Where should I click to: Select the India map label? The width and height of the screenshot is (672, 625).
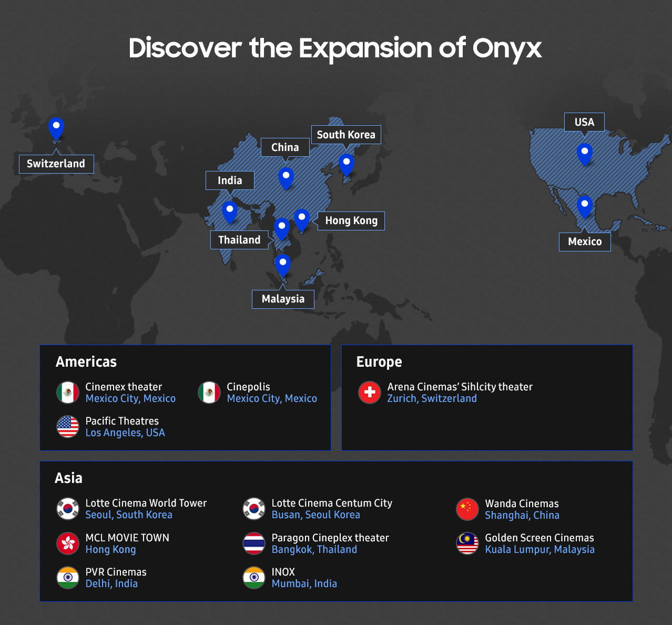click(x=230, y=180)
